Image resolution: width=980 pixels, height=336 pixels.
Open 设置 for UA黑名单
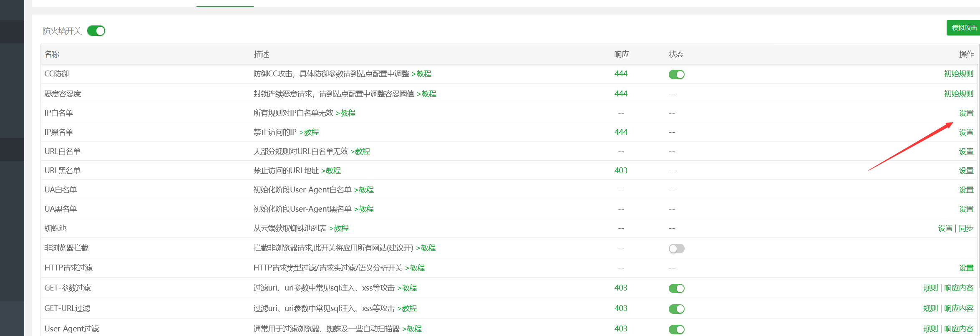(x=966, y=209)
